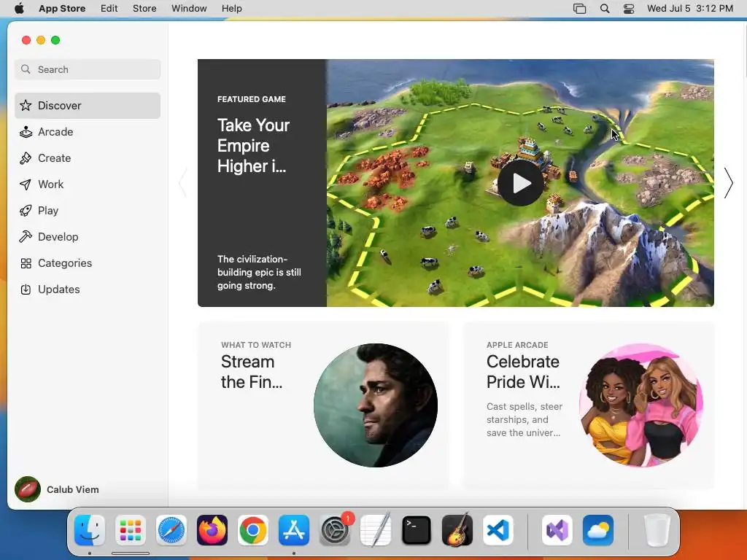The width and height of the screenshot is (747, 560).
Task: Open Terminal from the Dock
Action: 417,530
